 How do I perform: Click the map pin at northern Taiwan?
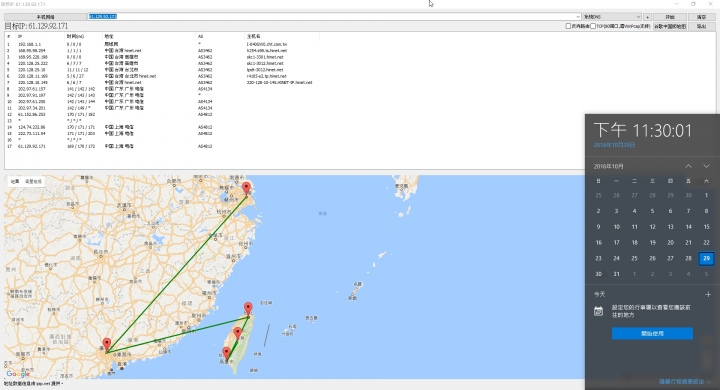(x=248, y=308)
